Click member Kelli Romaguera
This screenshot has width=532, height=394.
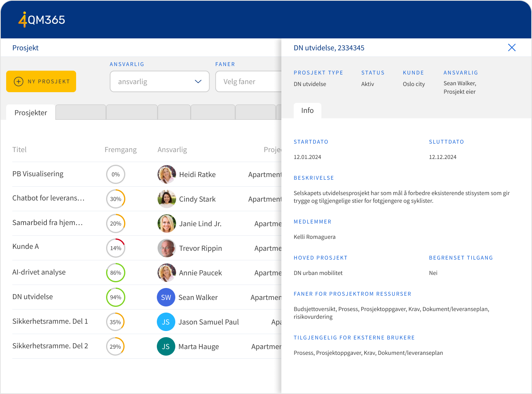point(314,237)
